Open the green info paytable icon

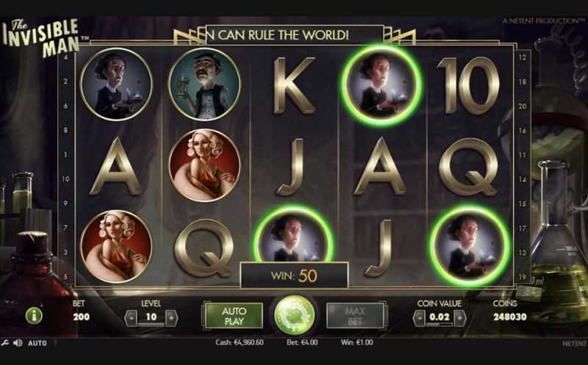34,316
